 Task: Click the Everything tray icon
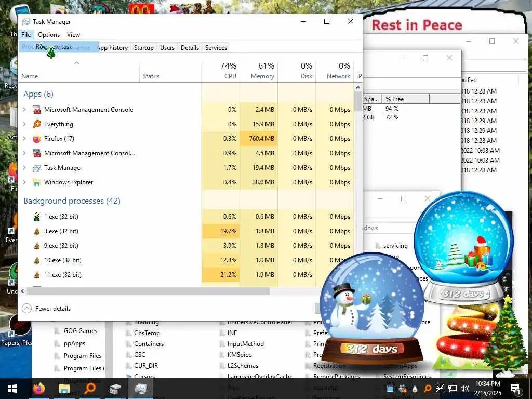428,389
